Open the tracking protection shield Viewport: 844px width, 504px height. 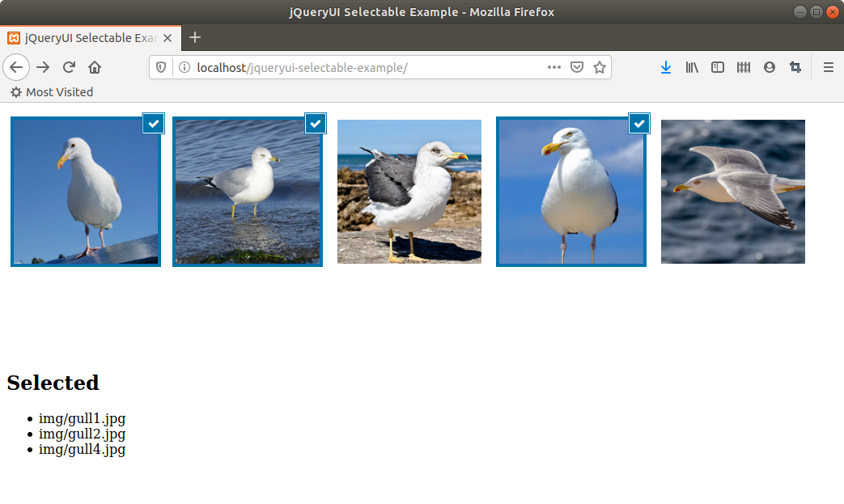coord(161,67)
